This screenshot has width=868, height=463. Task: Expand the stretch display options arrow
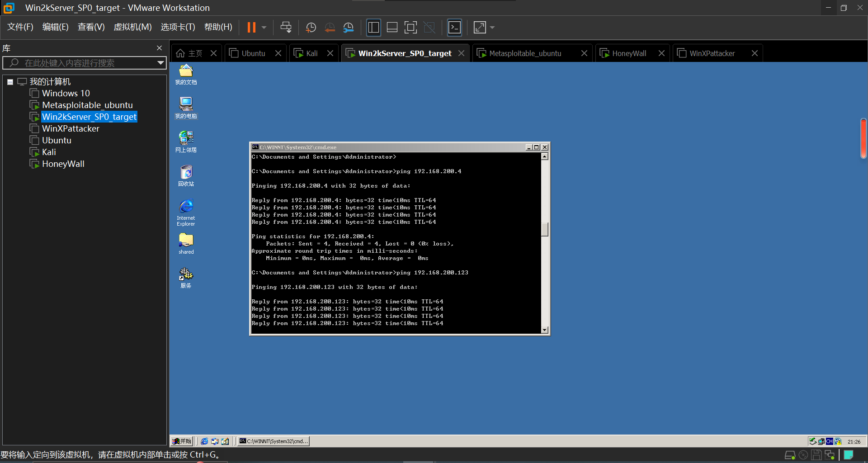point(492,28)
